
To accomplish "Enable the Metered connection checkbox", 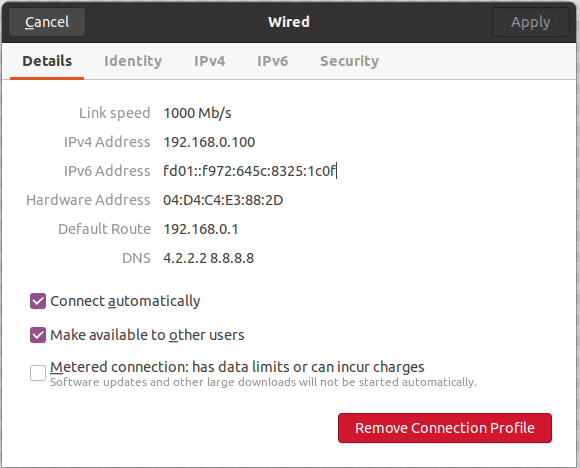I will pyautogui.click(x=38, y=373).
